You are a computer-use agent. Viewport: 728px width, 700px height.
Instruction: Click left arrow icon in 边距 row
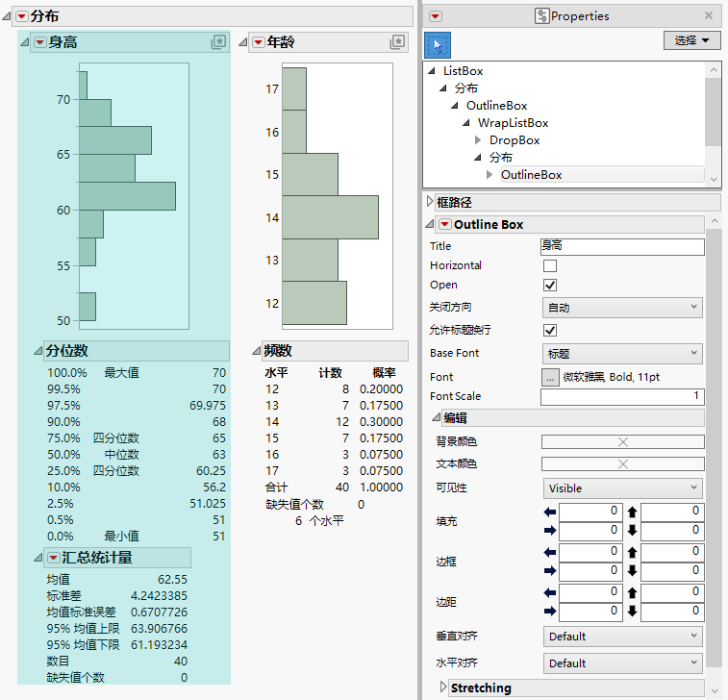tap(550, 592)
